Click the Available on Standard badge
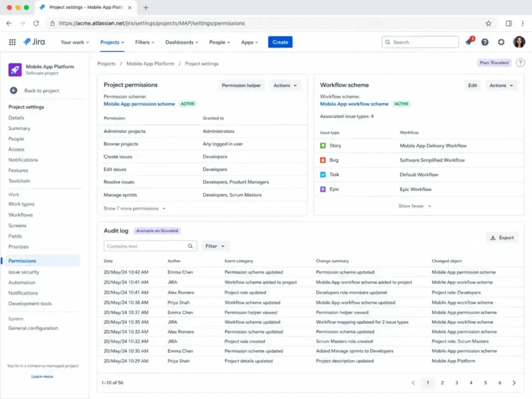Screen dimensions: 532x399 click(x=157, y=231)
